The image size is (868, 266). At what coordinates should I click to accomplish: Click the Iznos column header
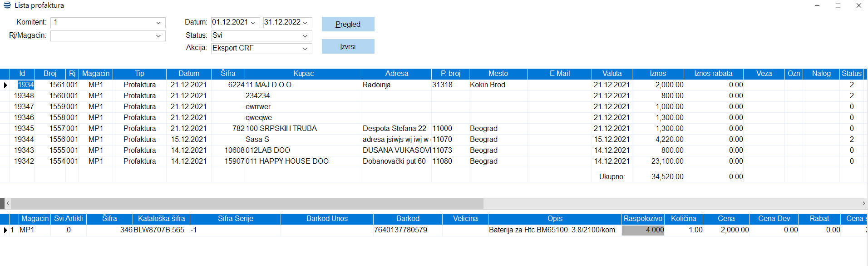[658, 74]
